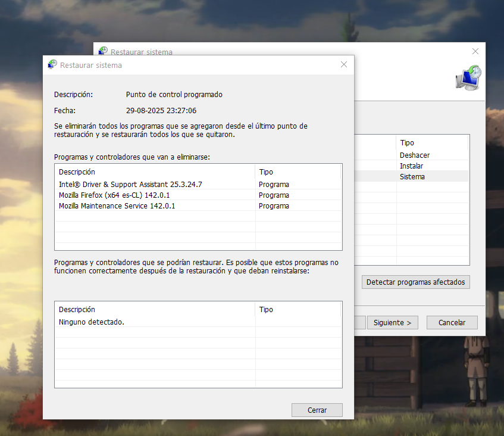Click the Cerrar button

coord(317,410)
